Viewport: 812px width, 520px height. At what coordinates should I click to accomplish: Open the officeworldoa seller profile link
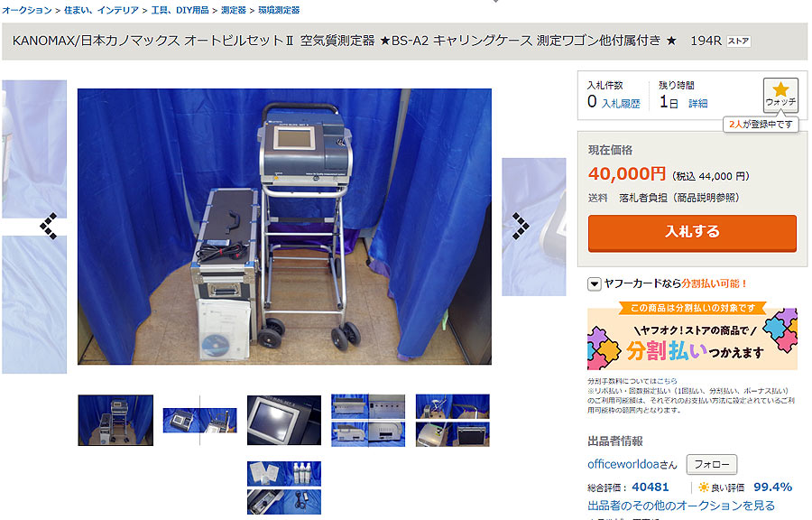point(623,464)
